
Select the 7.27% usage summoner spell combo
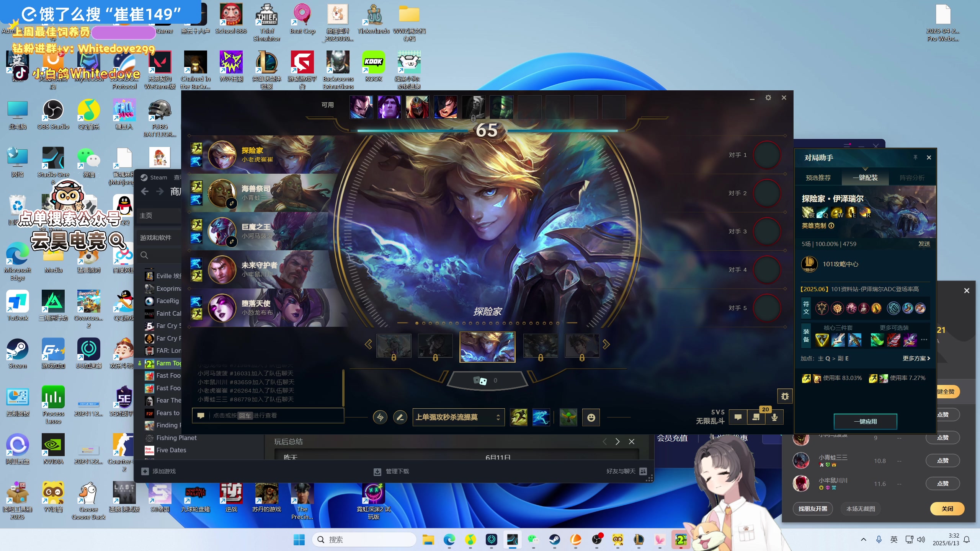pyautogui.click(x=897, y=378)
